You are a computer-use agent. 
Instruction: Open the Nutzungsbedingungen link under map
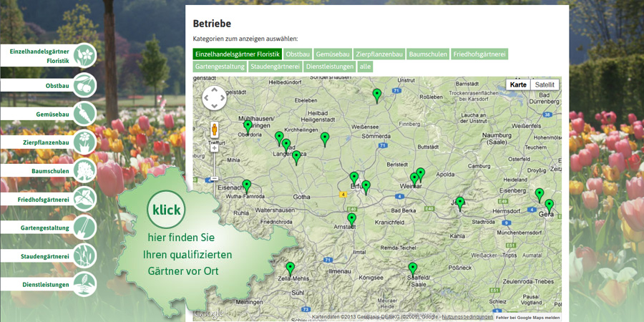[467, 317]
